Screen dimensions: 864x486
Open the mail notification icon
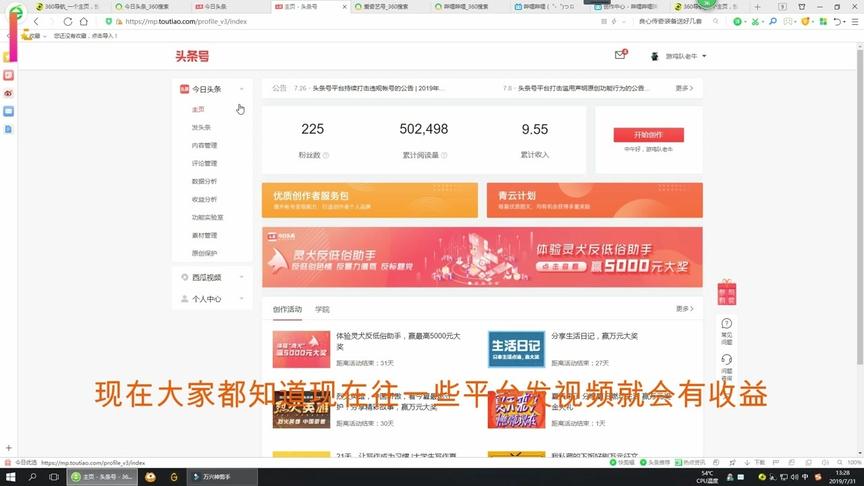pos(620,55)
